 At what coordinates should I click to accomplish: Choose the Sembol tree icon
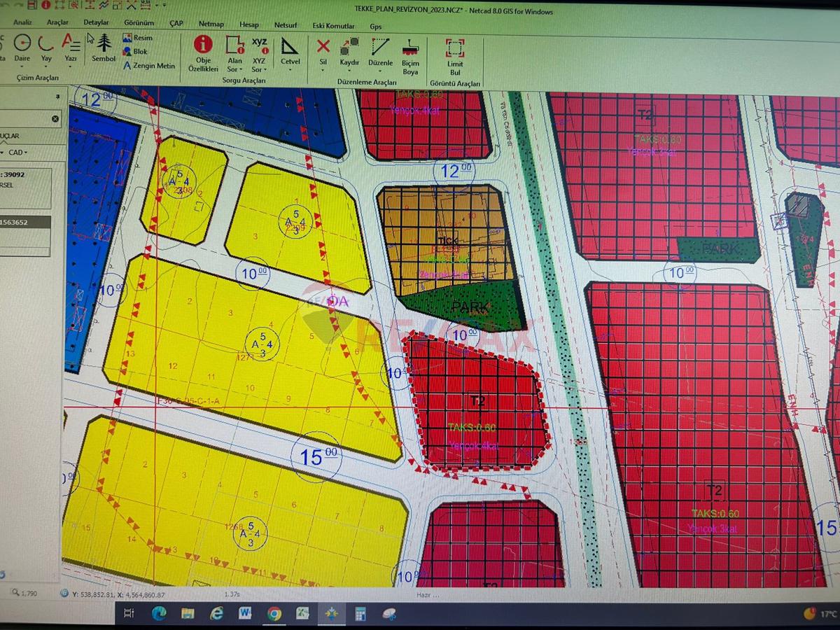(x=104, y=48)
